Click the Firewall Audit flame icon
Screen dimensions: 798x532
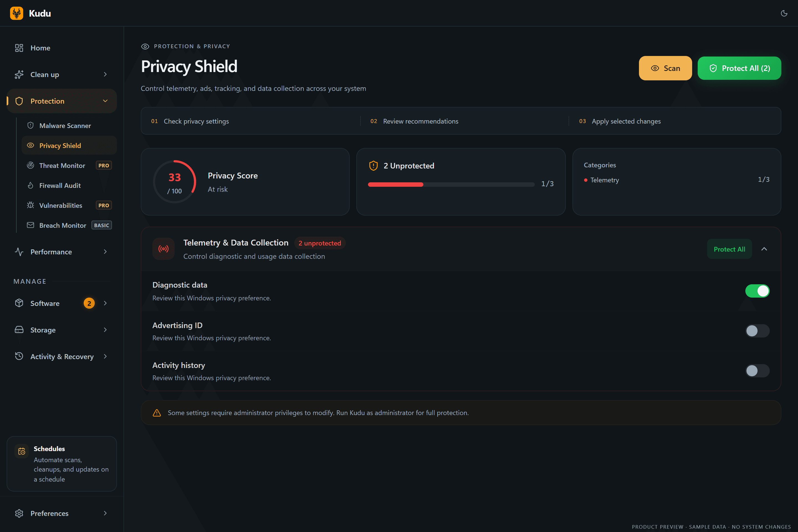[x=30, y=185]
